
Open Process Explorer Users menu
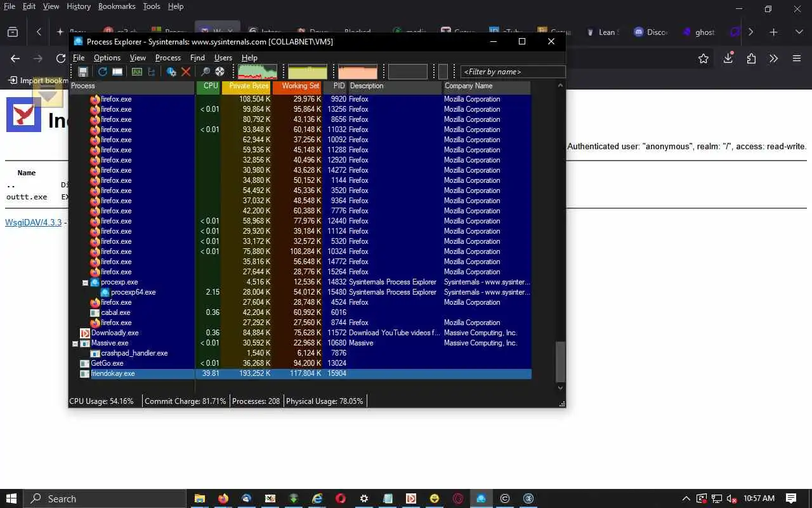click(223, 58)
